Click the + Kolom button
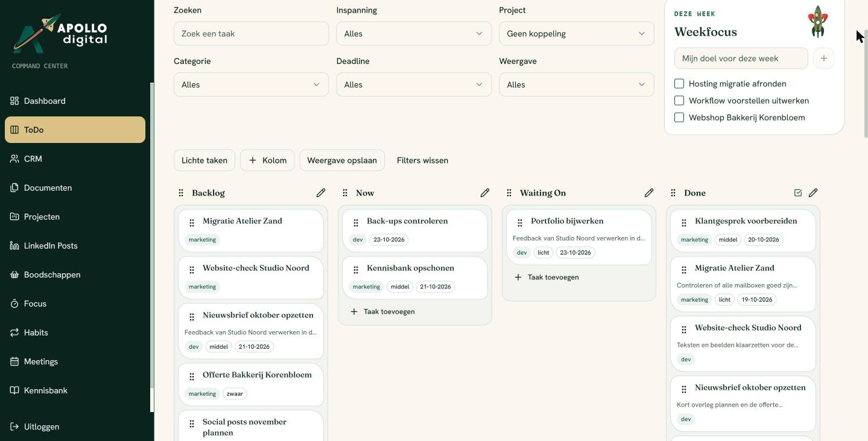 [267, 160]
